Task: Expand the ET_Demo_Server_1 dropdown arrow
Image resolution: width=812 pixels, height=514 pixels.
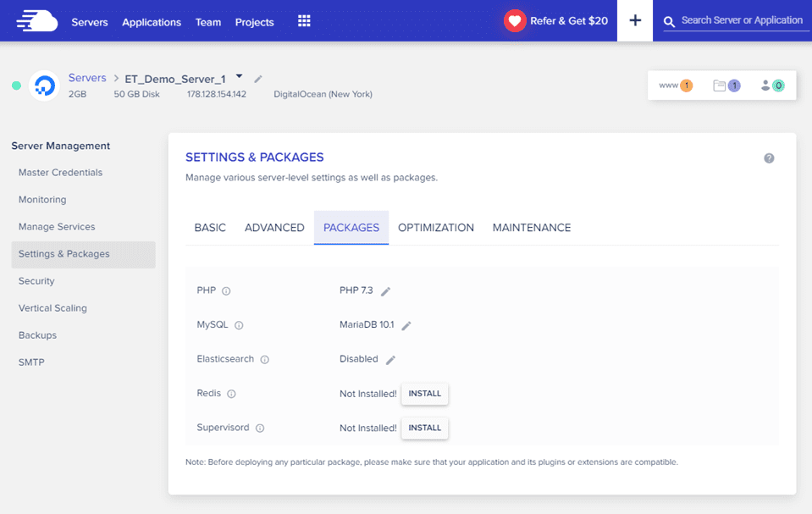Action: point(238,75)
